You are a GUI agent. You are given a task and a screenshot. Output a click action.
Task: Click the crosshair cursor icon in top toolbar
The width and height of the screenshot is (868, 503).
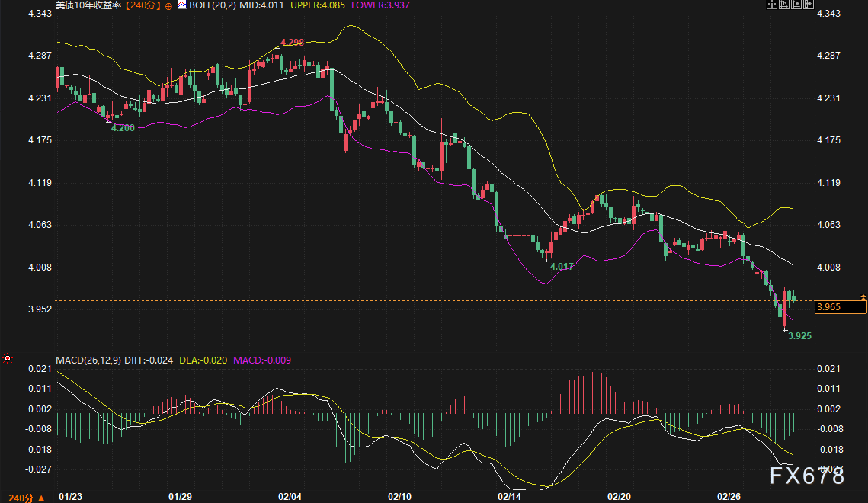tap(771, 5)
